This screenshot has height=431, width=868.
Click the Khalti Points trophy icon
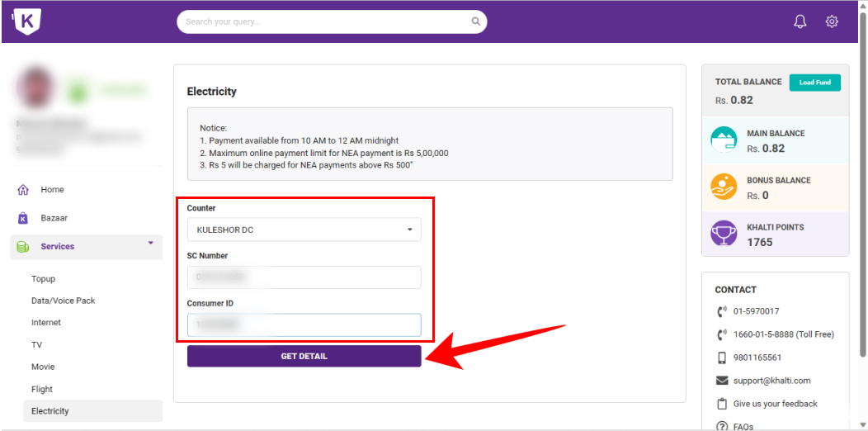(x=724, y=234)
